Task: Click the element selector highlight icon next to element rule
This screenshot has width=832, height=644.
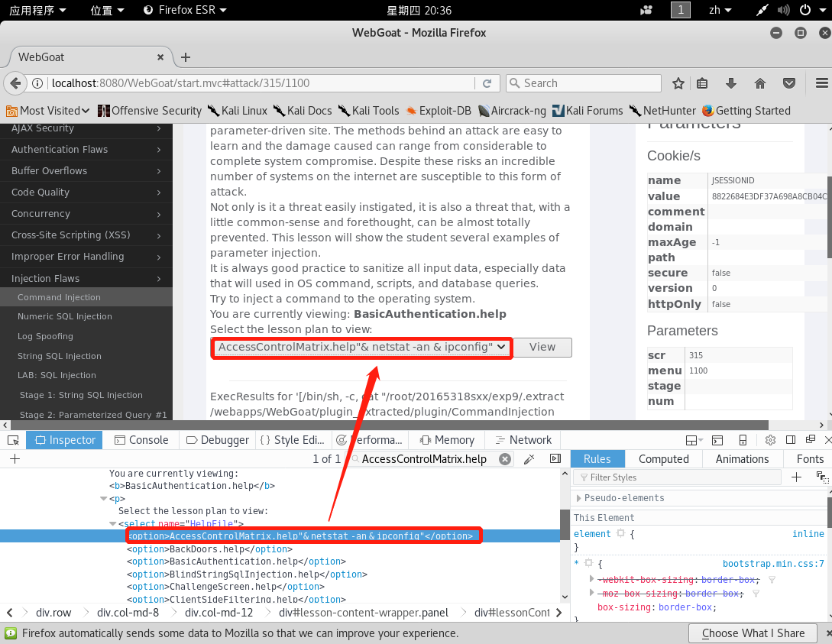Action: pyautogui.click(x=621, y=533)
